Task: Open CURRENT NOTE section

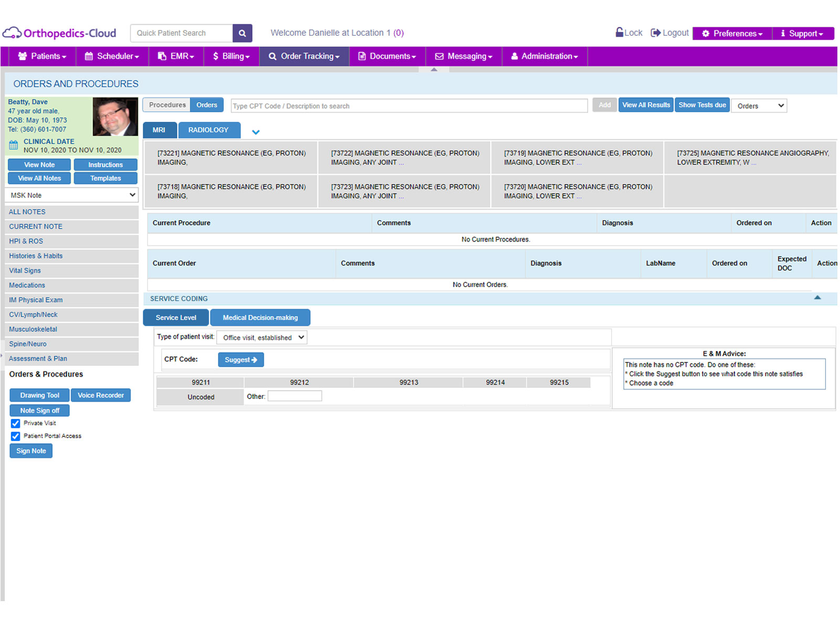Action: (x=72, y=227)
